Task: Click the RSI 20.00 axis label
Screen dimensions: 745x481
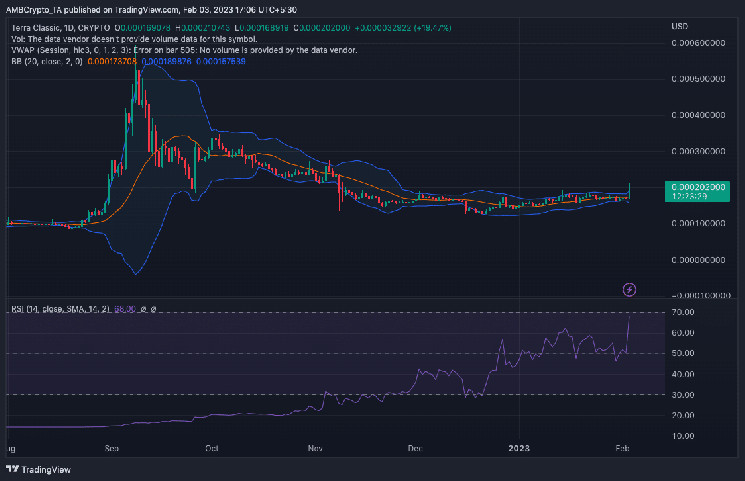Action: [683, 415]
